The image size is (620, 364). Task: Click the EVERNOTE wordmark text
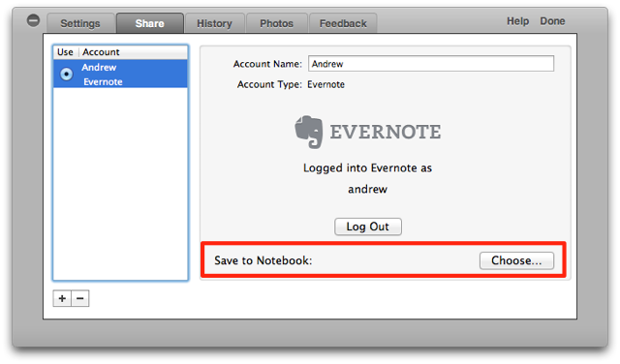[x=386, y=132]
